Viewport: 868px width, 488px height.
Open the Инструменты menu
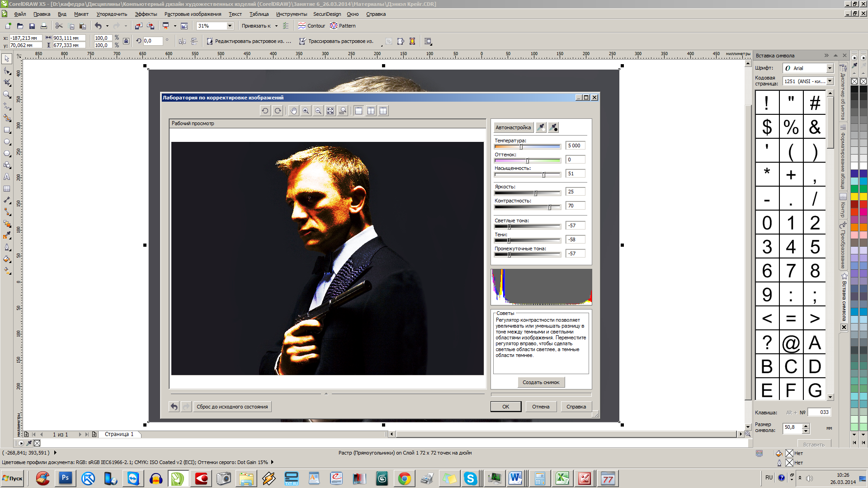point(292,14)
